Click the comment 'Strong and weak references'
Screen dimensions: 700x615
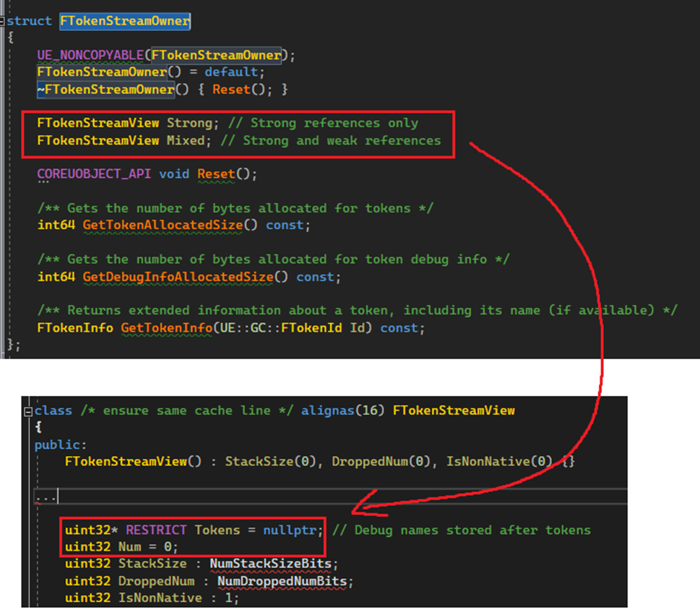[x=331, y=141]
